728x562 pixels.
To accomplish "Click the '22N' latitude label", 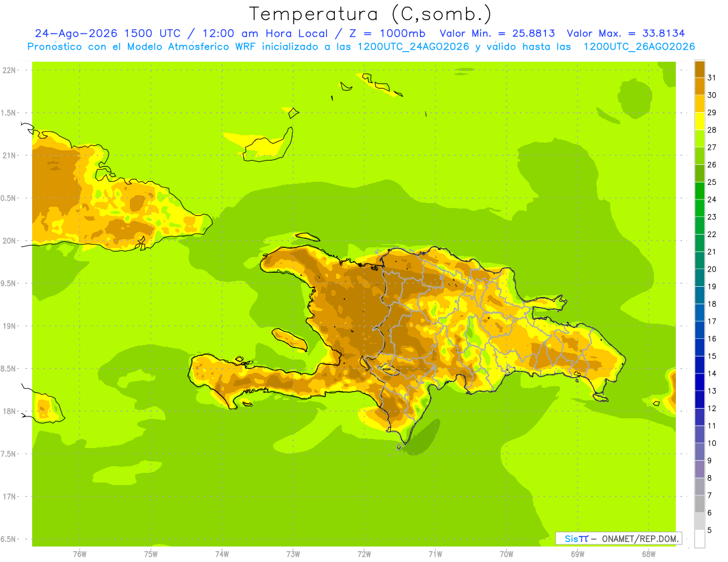I will coord(10,70).
